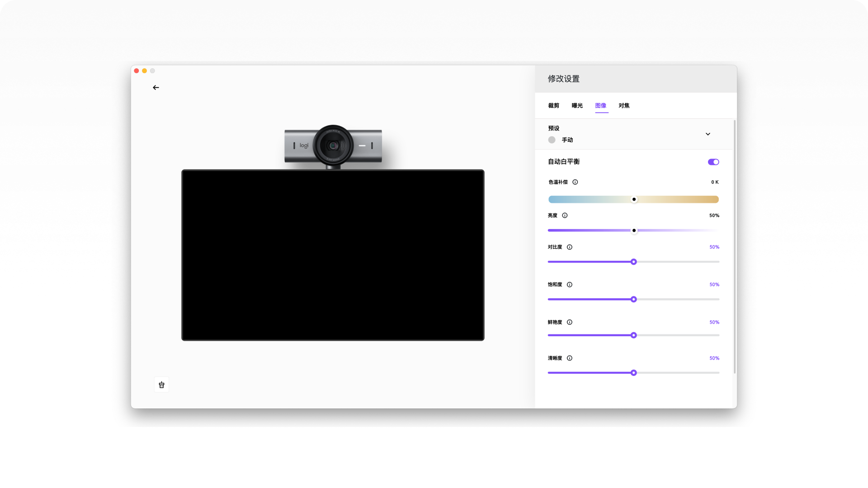This screenshot has width=868, height=488.
Task: Open info icon next to 色温补偿
Action: click(x=575, y=182)
